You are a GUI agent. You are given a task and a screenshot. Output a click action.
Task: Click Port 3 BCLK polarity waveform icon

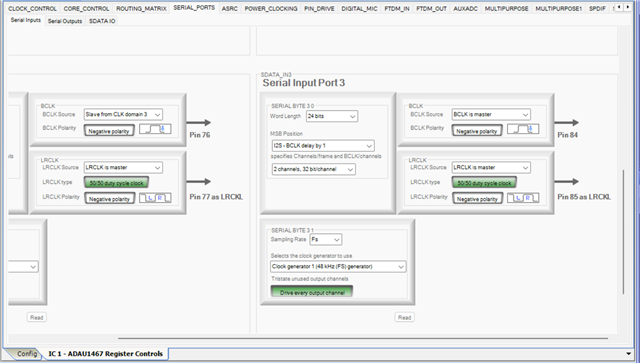(523, 129)
